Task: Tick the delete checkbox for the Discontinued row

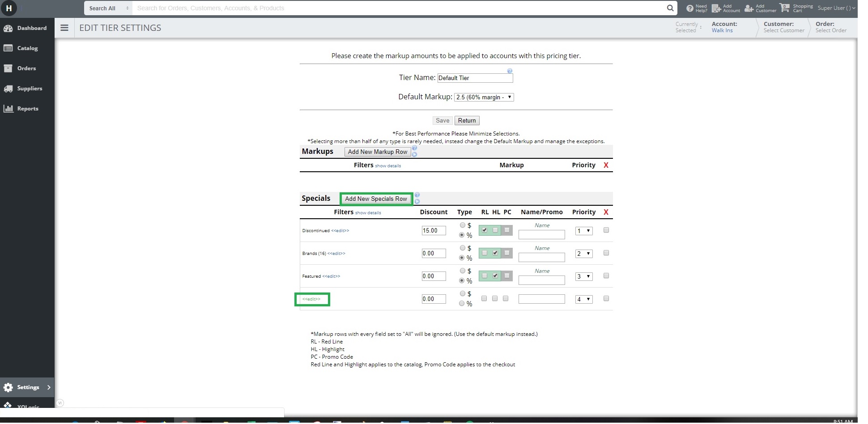Action: pyautogui.click(x=606, y=230)
